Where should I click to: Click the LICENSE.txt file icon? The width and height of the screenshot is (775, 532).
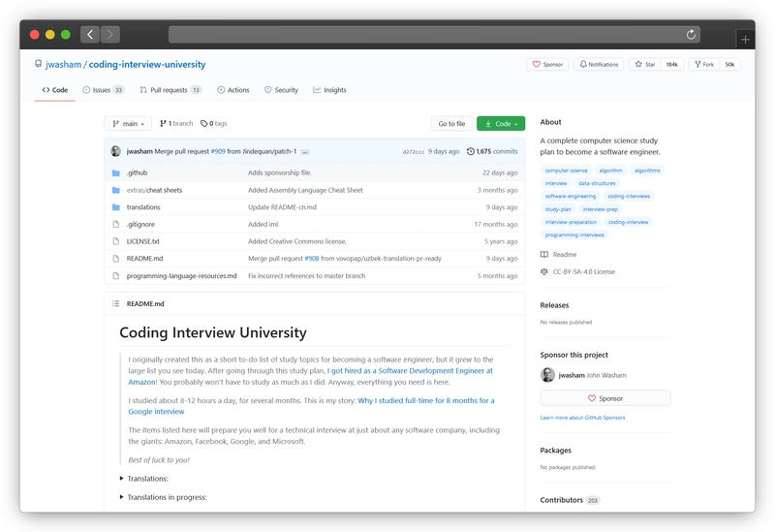point(115,241)
